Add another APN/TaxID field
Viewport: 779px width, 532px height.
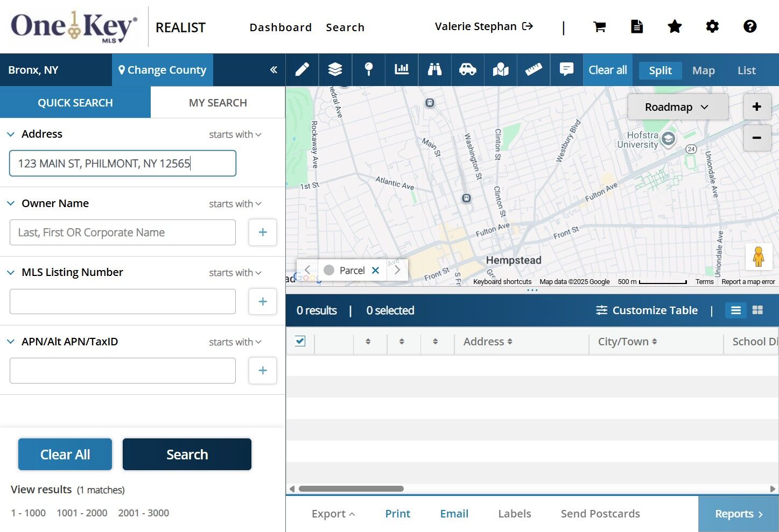point(263,370)
